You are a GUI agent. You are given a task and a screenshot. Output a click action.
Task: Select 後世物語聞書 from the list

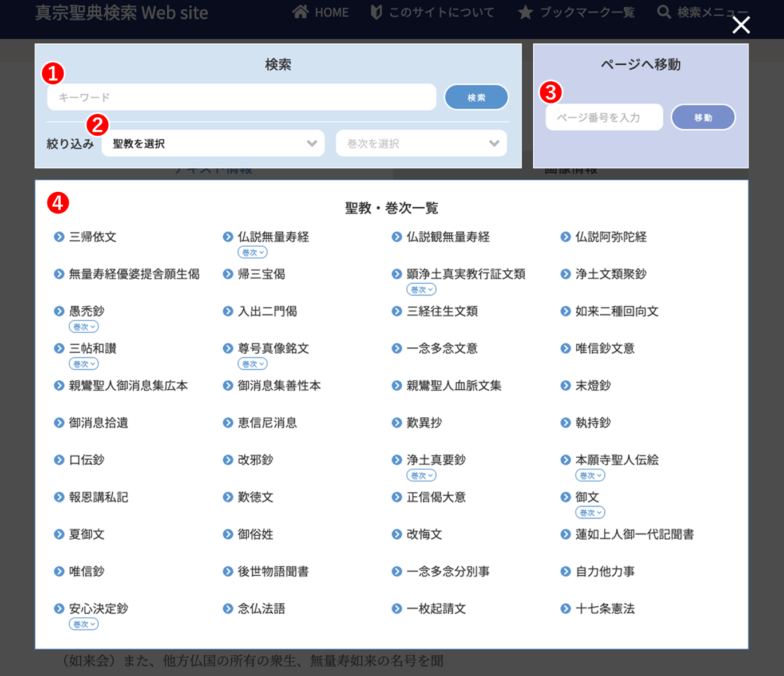pyautogui.click(x=274, y=572)
